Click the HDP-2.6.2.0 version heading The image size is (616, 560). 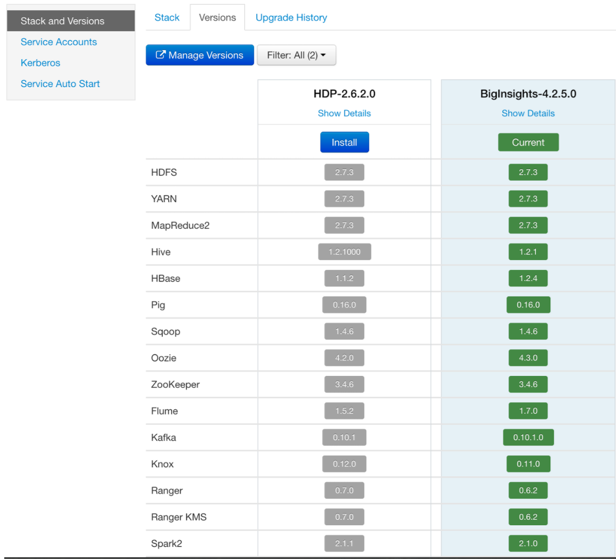tap(345, 94)
